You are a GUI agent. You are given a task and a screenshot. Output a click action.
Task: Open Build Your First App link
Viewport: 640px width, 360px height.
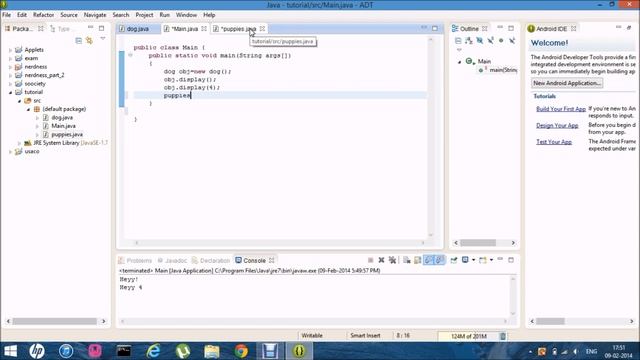click(x=561, y=109)
